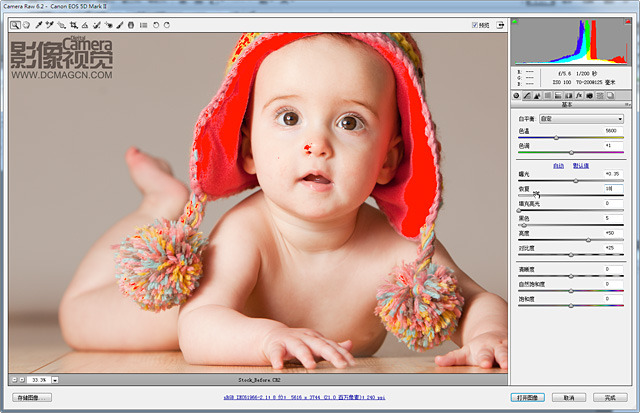
Task: Click the 色温 temperature value field
Action: [609, 131]
